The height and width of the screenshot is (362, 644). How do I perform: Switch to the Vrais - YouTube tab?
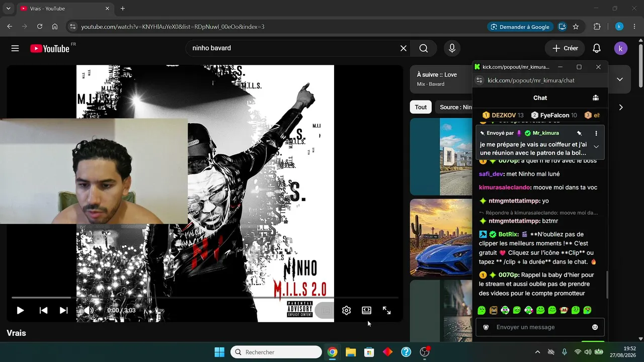coord(64,9)
